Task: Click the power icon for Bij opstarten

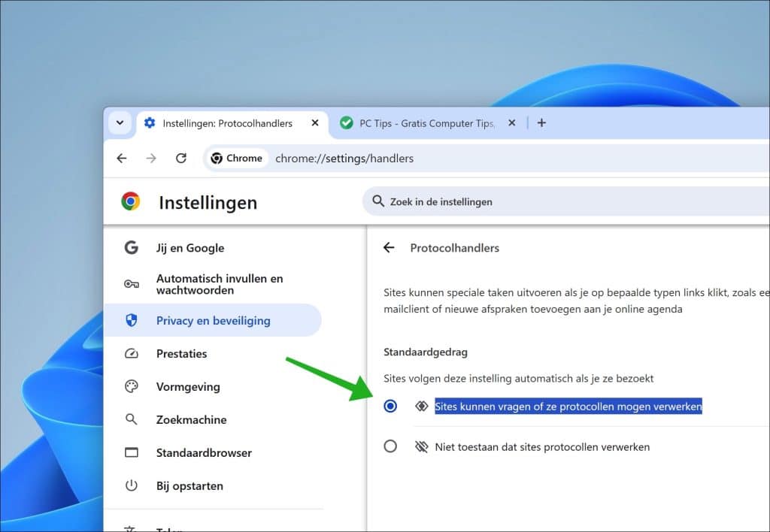Action: point(131,485)
